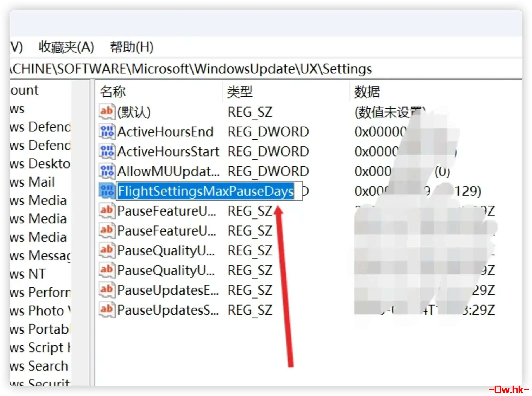Click the 类型 column header

point(240,92)
